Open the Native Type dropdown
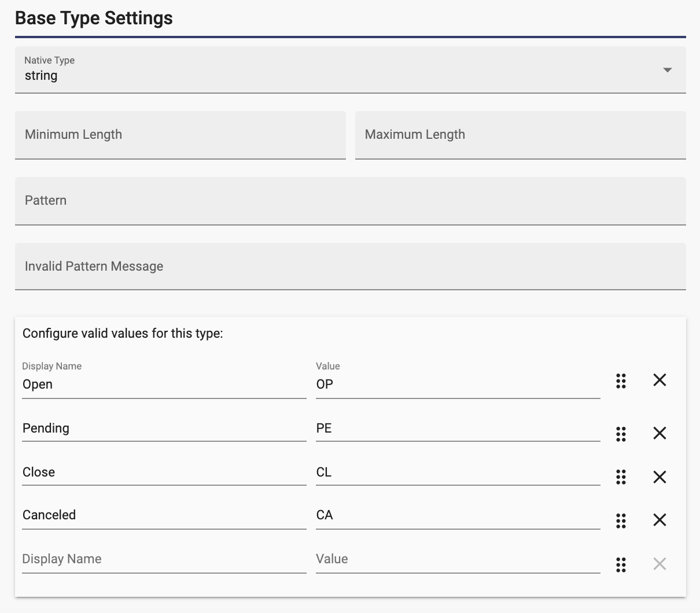The width and height of the screenshot is (700, 613). [x=351, y=70]
